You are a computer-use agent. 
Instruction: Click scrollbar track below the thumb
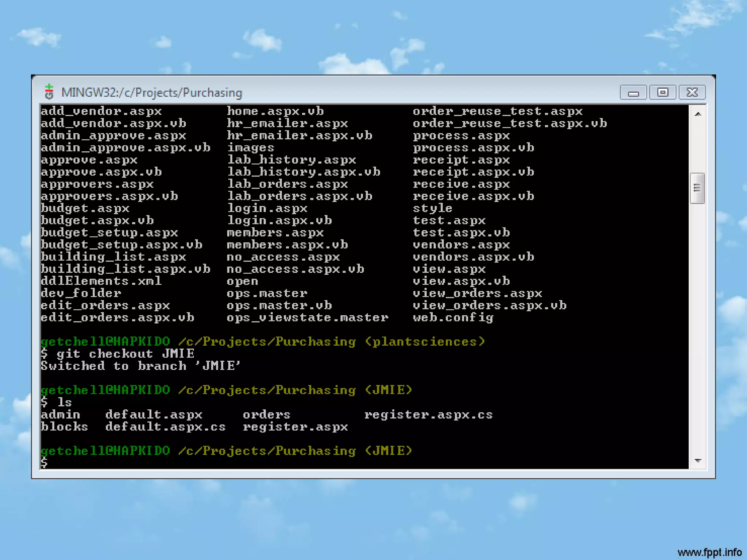point(697,328)
